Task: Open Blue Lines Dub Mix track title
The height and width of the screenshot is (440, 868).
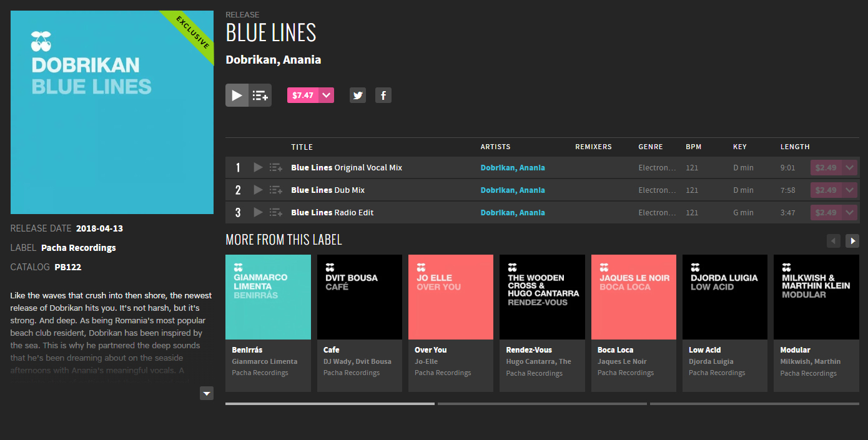Action: click(x=328, y=190)
